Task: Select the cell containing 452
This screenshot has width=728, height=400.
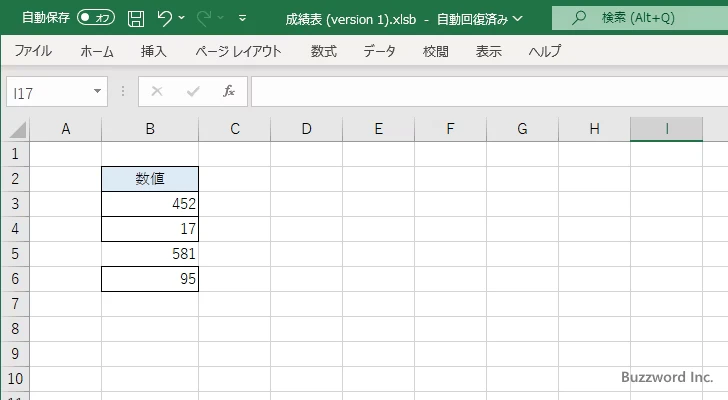Action: coord(150,204)
